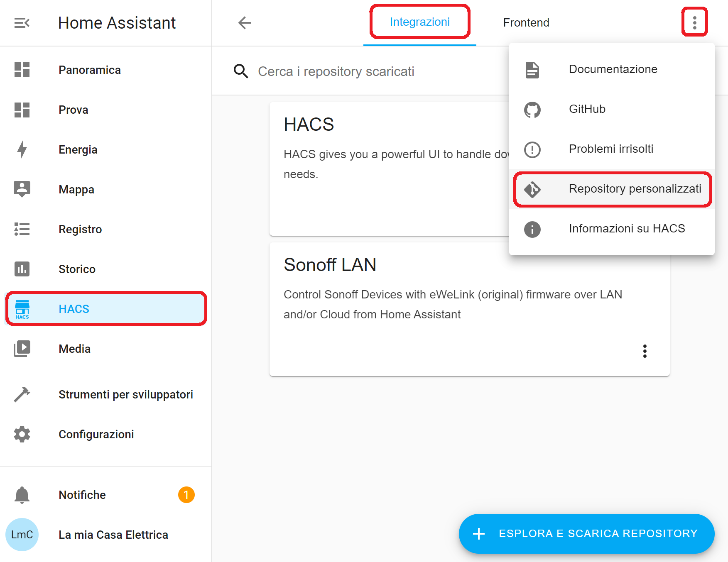
Task: Click Esplora e scarica repository button
Action: tap(586, 534)
